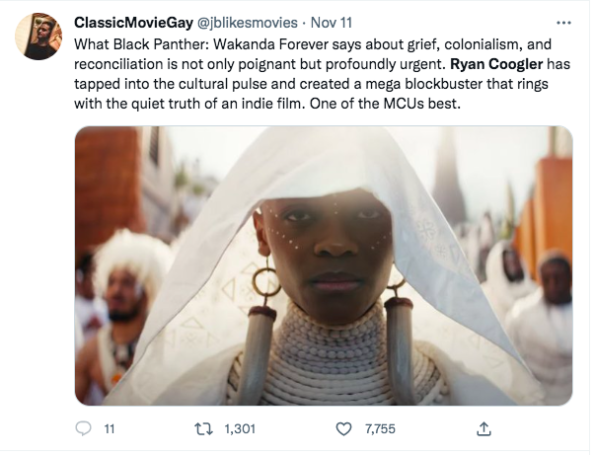Click the retweet arrows icon

(x=203, y=429)
